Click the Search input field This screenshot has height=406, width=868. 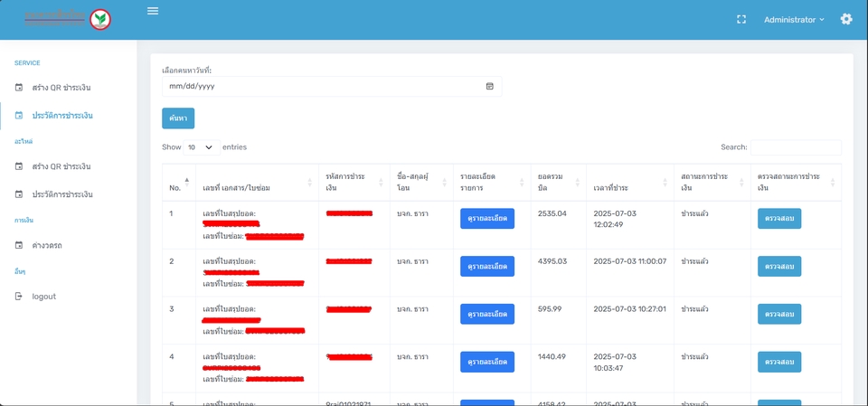(795, 147)
